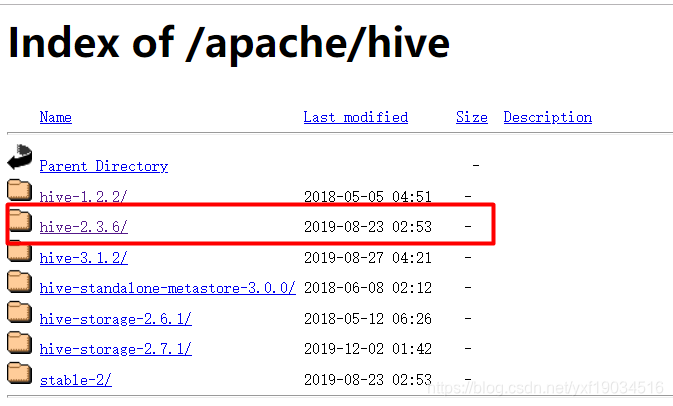Open the hive-2.3.6/ folder link
The width and height of the screenshot is (673, 406).
(83, 227)
